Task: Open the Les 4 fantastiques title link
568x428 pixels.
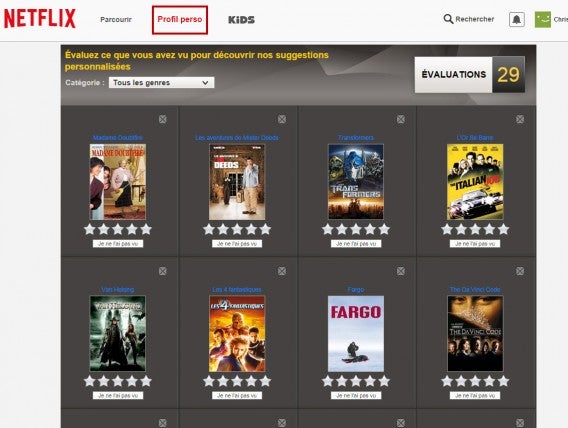Action: 237,290
